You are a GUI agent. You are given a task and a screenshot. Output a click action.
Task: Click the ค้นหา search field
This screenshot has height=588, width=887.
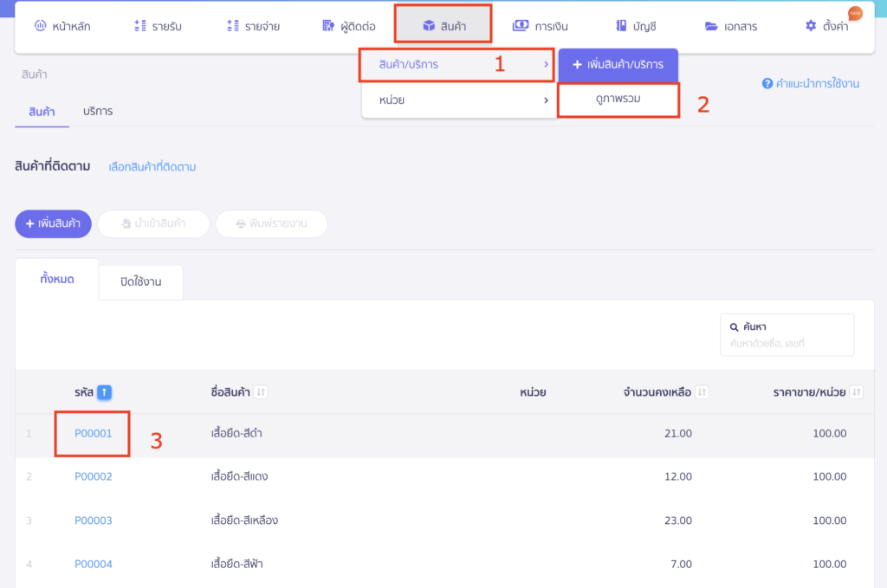coord(787,343)
